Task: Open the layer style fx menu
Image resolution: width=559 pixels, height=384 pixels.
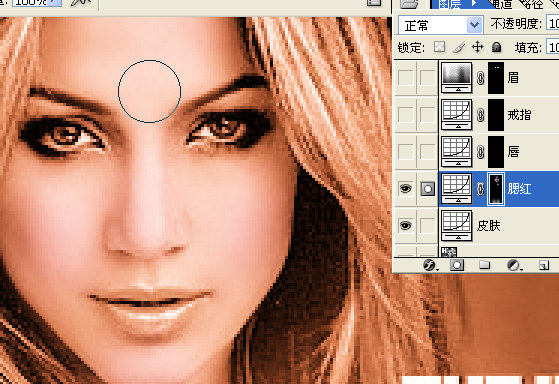Action: (430, 265)
